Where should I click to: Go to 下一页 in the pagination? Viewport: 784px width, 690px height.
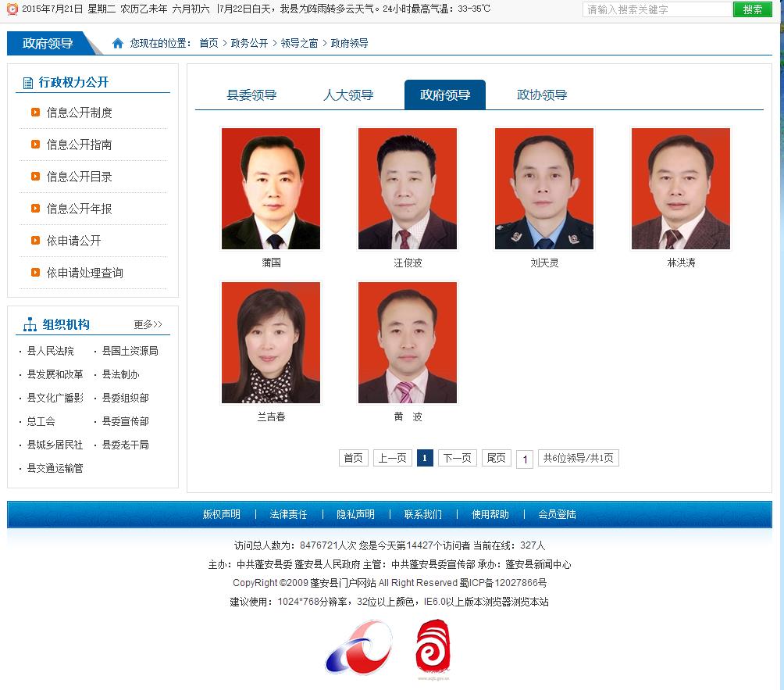point(457,458)
